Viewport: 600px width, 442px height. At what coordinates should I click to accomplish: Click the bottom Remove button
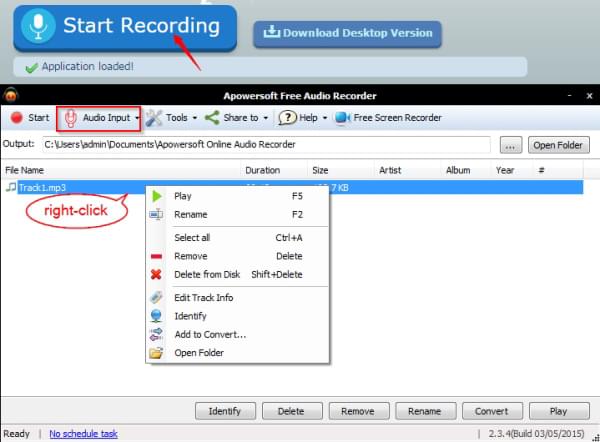tap(359, 411)
